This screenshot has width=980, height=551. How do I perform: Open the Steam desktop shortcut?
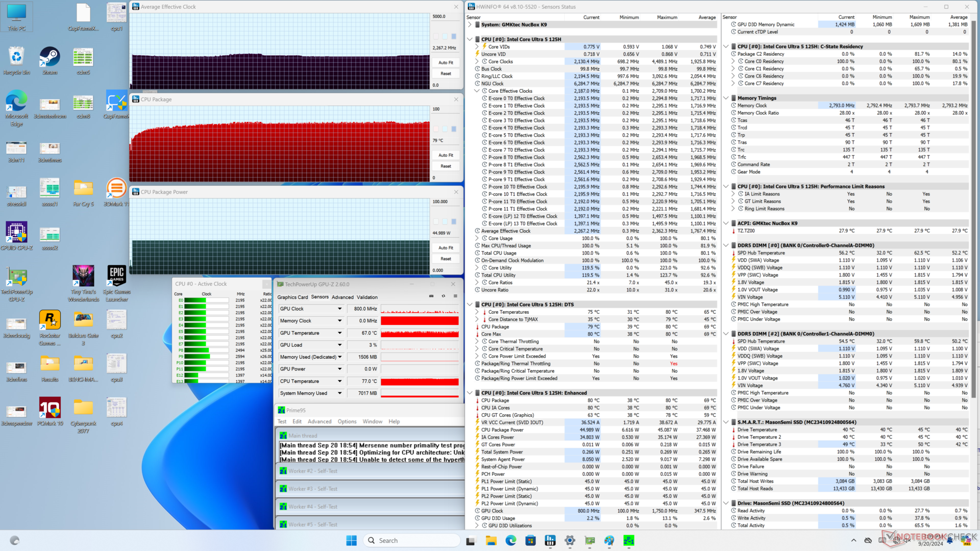coord(50,61)
